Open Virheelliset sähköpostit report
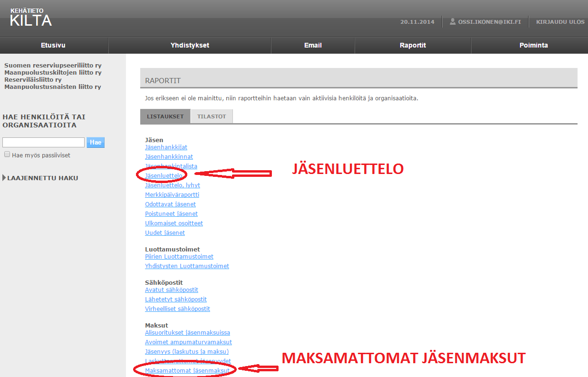588x377 pixels. [x=177, y=309]
